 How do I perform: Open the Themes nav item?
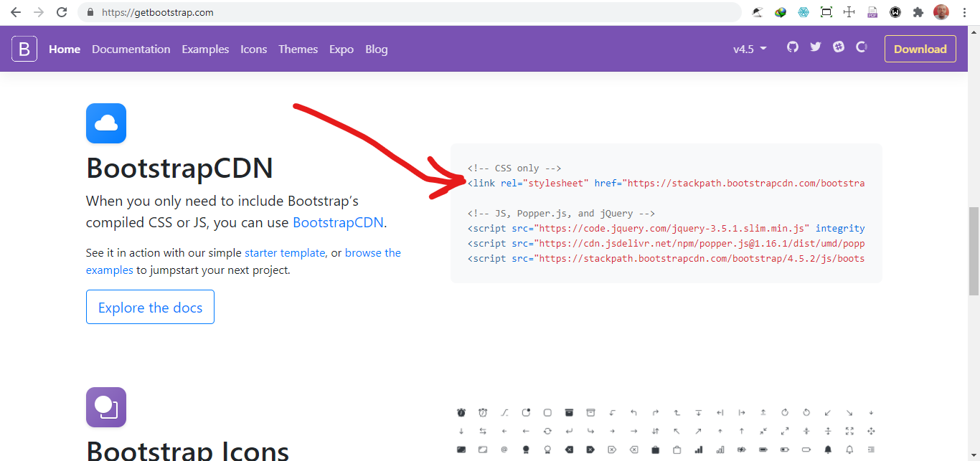coord(298,49)
